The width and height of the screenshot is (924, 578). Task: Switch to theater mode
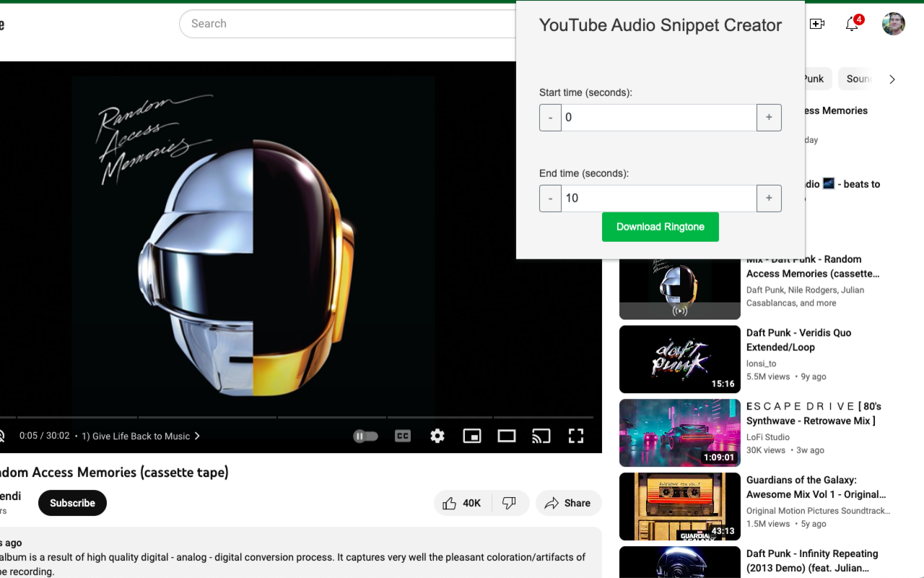tap(507, 436)
